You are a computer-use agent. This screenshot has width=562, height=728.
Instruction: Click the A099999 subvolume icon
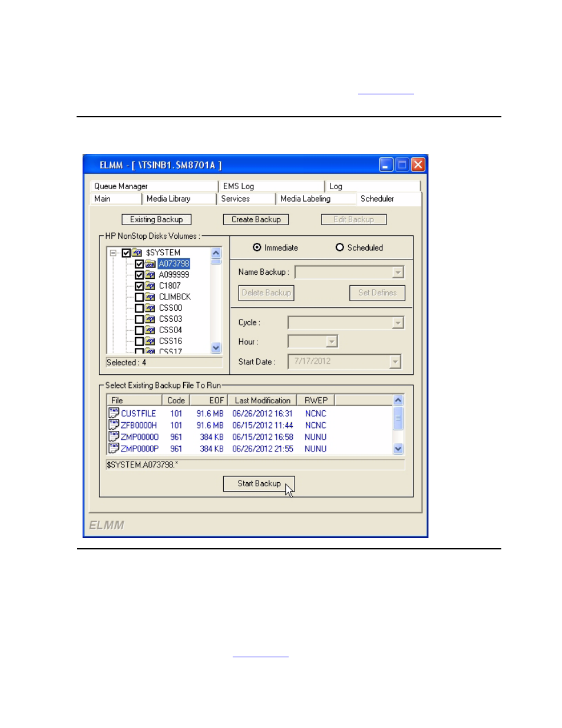150,275
